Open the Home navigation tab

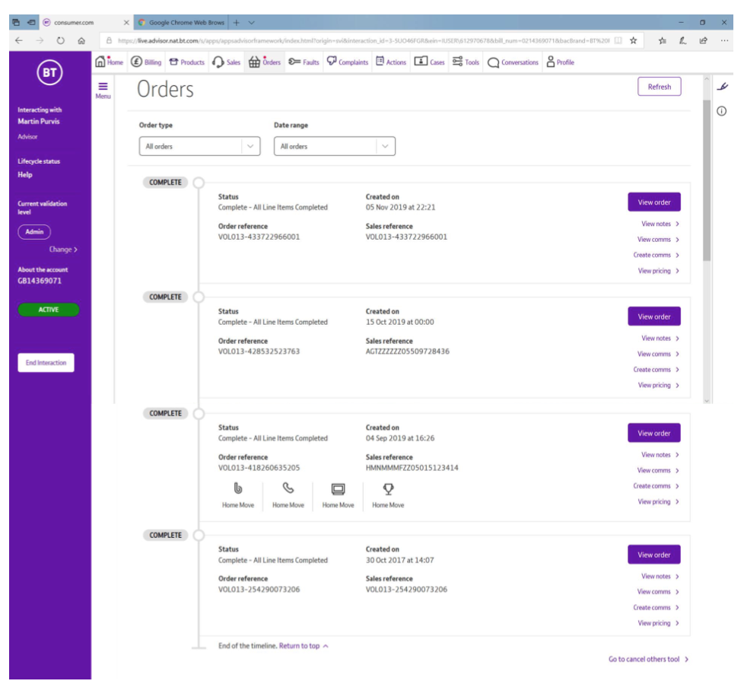pos(109,62)
